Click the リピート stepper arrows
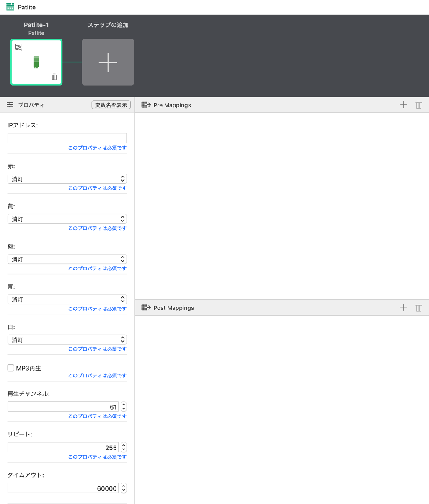 tap(124, 447)
